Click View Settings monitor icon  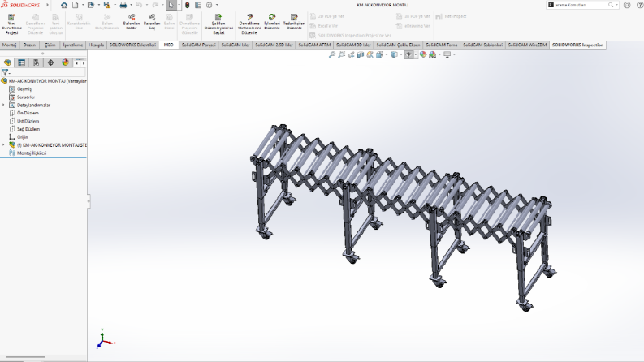click(x=447, y=54)
